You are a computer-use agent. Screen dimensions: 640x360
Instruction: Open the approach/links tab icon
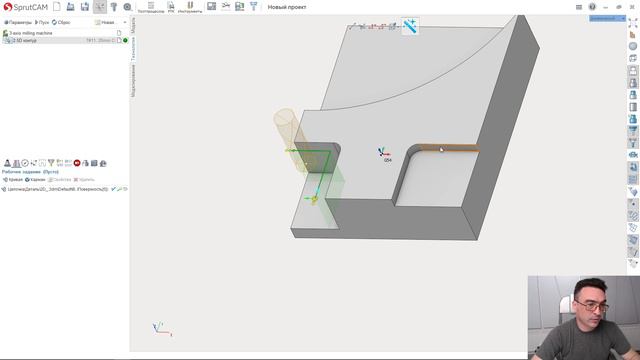pos(34,163)
